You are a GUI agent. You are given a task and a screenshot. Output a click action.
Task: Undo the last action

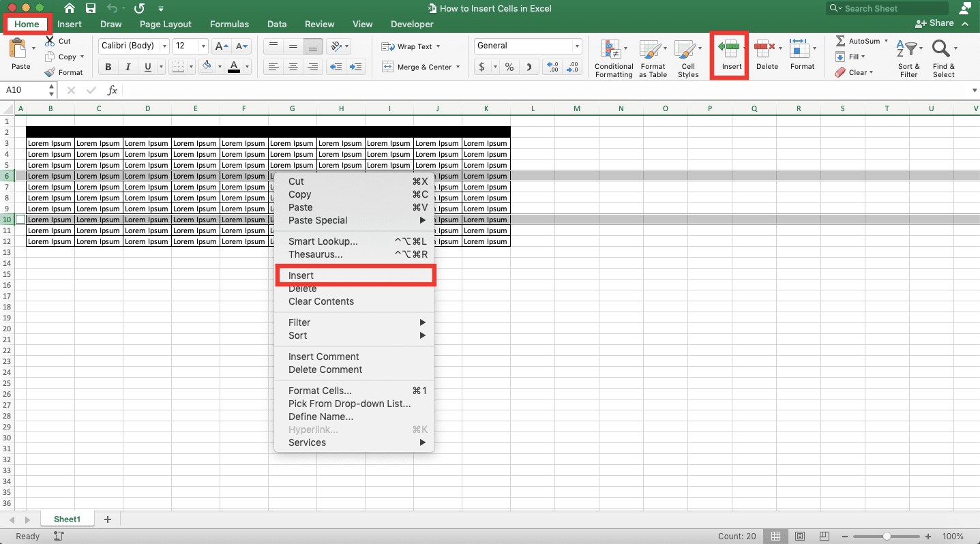pyautogui.click(x=113, y=9)
